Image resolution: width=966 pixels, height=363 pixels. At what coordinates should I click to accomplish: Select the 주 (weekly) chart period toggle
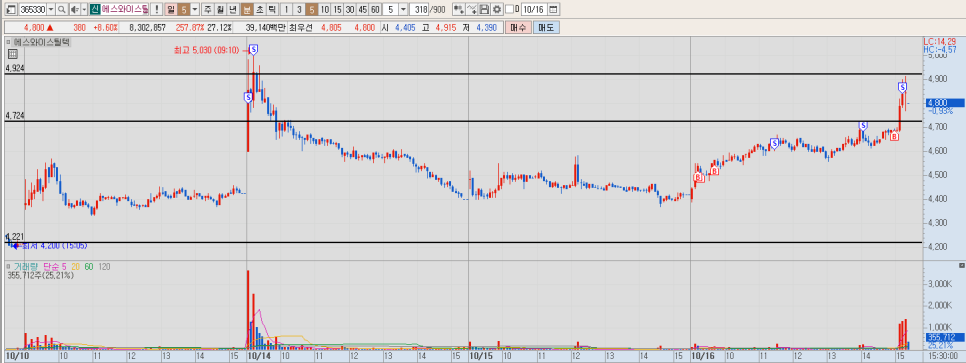(208, 10)
